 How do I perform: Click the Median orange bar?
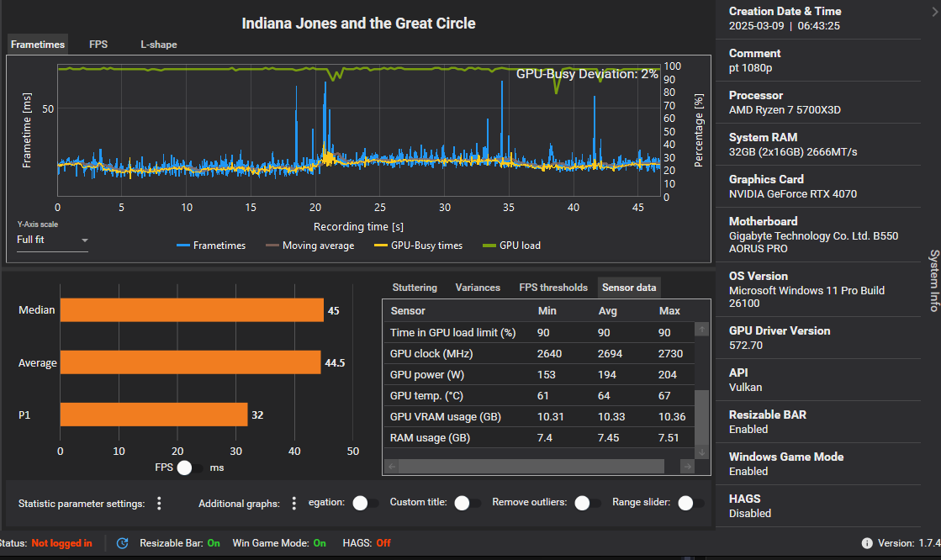192,310
